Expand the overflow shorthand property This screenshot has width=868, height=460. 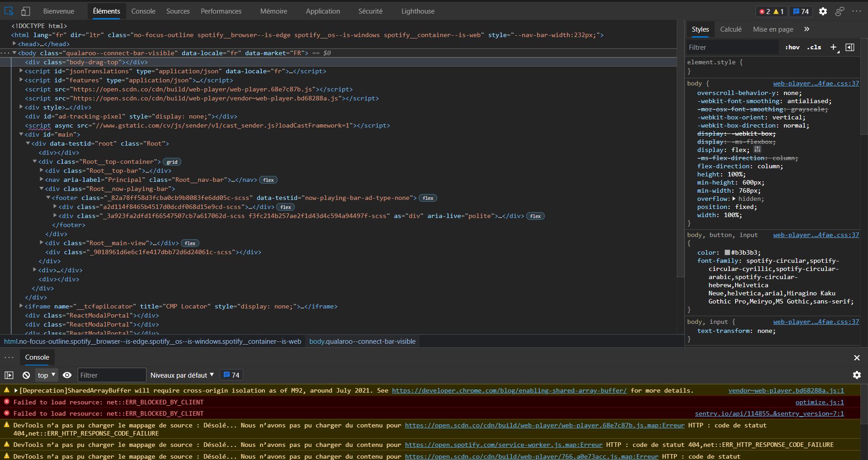click(734, 199)
